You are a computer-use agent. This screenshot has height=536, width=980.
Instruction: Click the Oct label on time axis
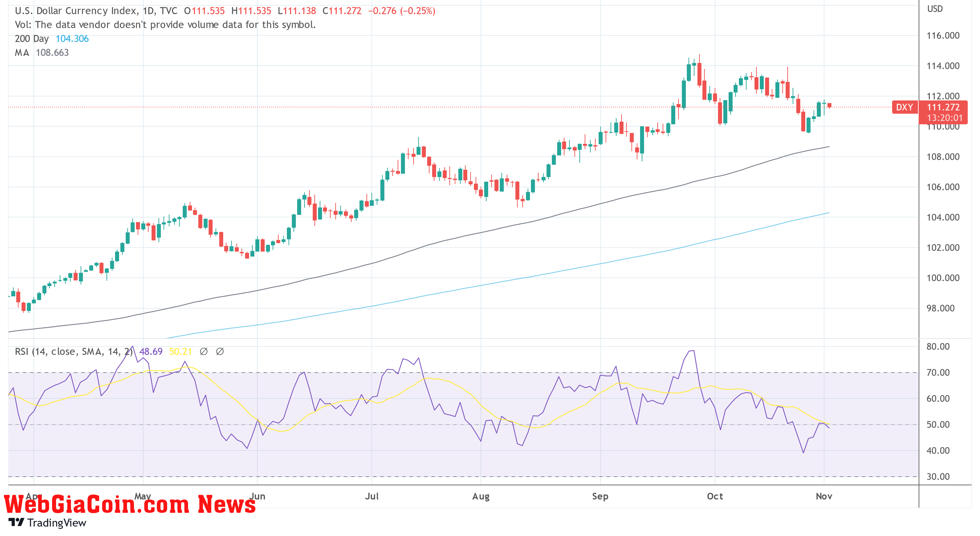[x=715, y=496]
